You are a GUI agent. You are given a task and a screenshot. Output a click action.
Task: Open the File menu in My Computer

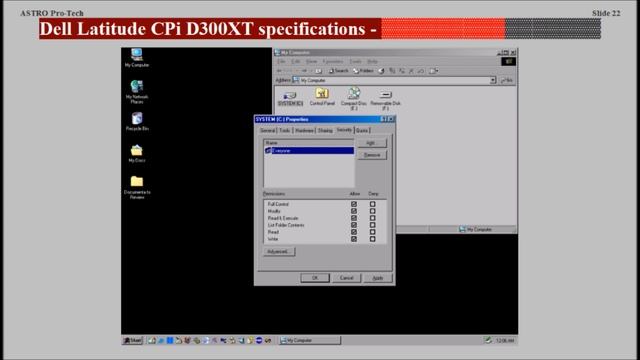pos(281,62)
